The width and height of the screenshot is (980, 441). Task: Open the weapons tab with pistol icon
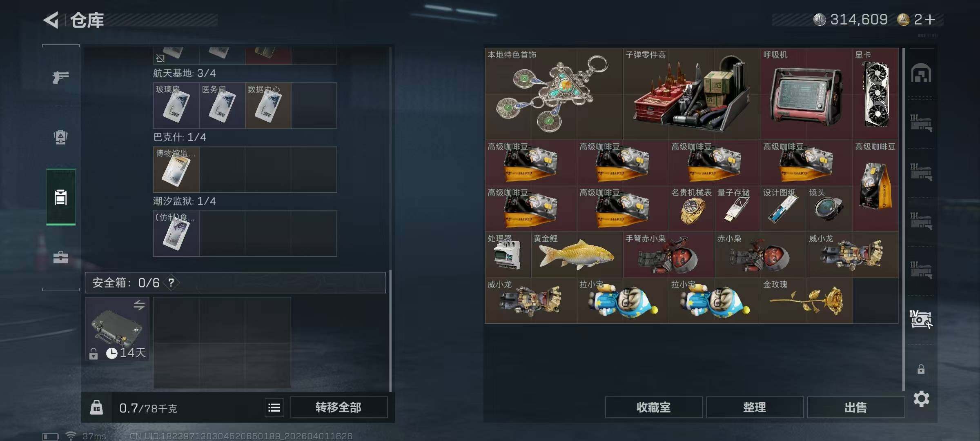(x=60, y=77)
